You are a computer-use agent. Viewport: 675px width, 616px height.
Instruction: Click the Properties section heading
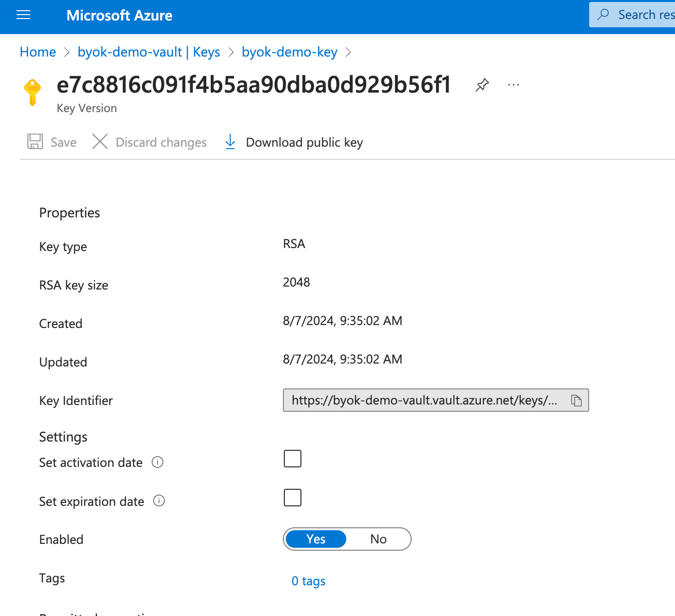69,212
